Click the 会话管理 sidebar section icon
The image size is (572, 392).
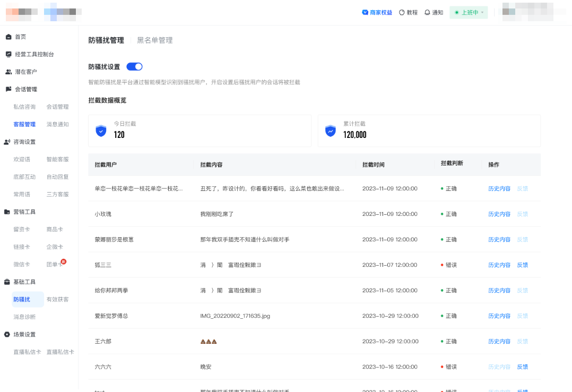click(7, 89)
